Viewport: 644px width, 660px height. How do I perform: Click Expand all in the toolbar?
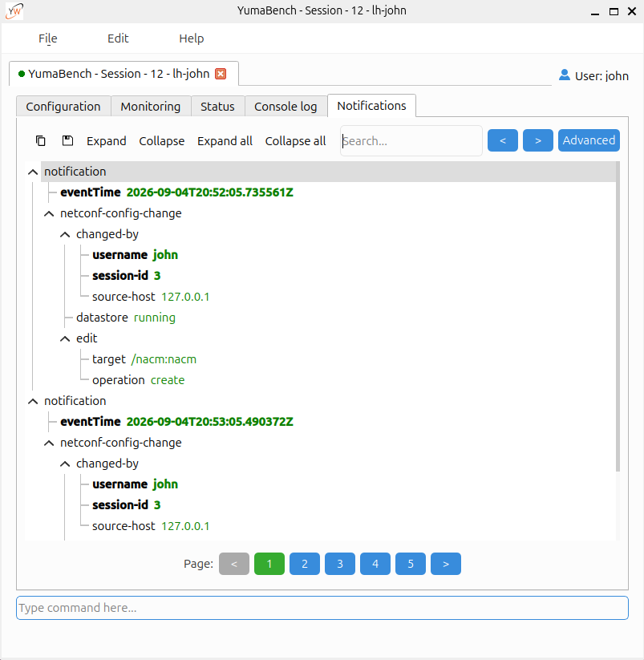pyautogui.click(x=225, y=141)
